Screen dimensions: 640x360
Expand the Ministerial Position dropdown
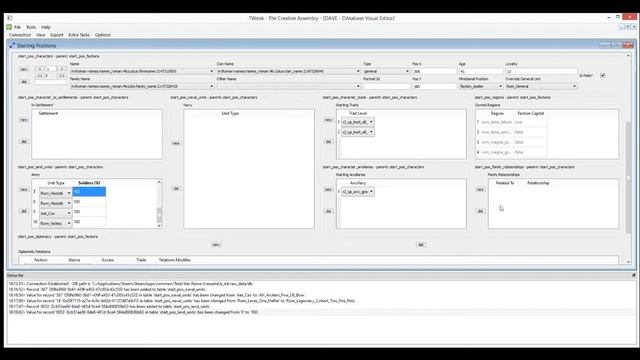[x=500, y=87]
